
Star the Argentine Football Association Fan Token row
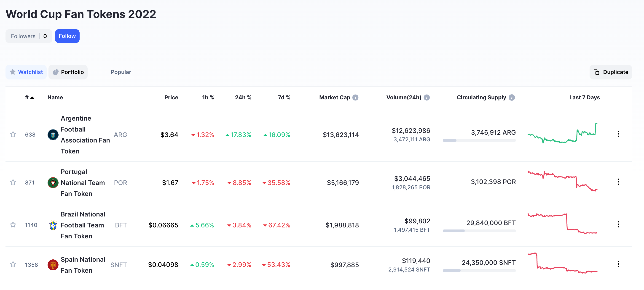pos(13,134)
